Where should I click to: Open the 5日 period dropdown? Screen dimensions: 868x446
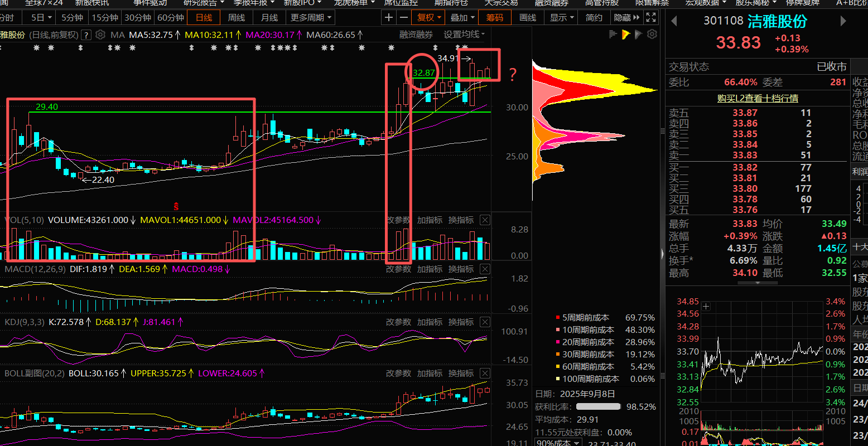click(x=42, y=17)
